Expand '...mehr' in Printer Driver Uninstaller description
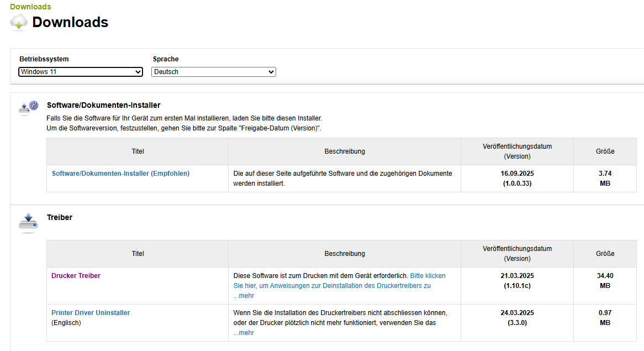This screenshot has width=644, height=351. click(244, 333)
